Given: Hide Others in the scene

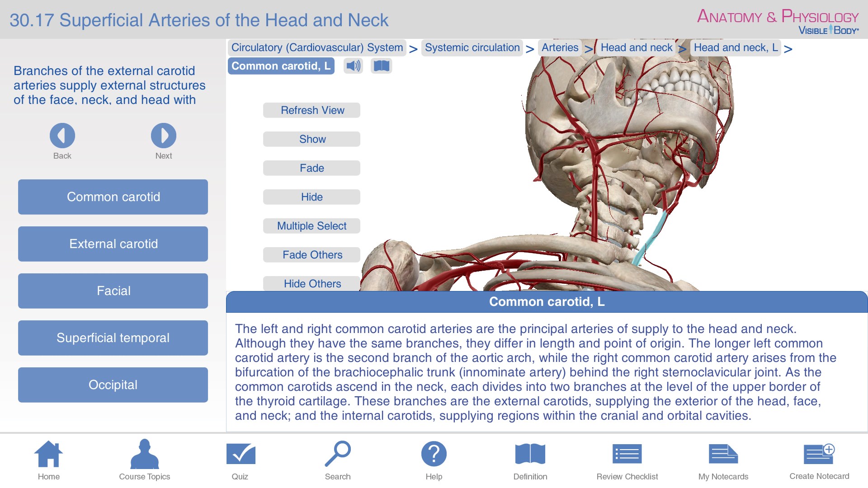Looking at the screenshot, I should pyautogui.click(x=311, y=282).
